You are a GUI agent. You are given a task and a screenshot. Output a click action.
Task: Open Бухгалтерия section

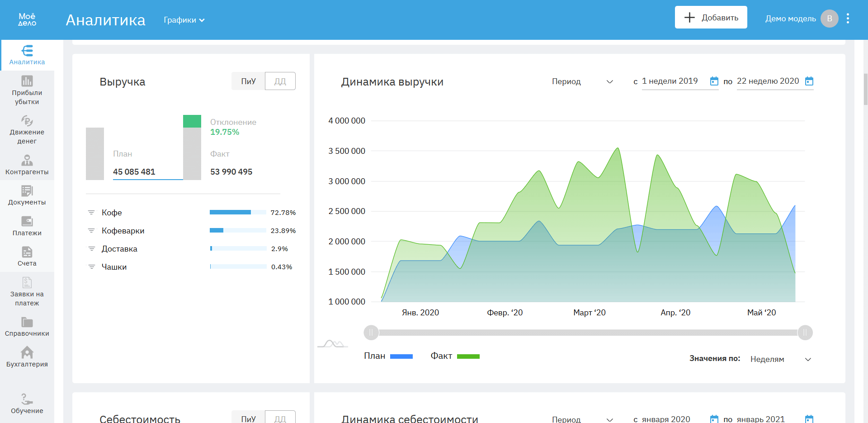(x=27, y=357)
